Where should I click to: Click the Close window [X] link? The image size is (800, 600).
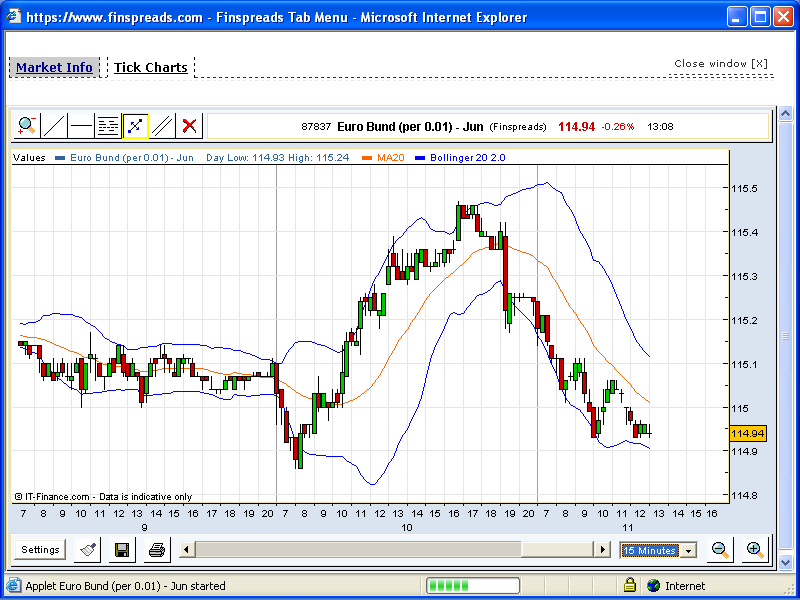point(720,64)
